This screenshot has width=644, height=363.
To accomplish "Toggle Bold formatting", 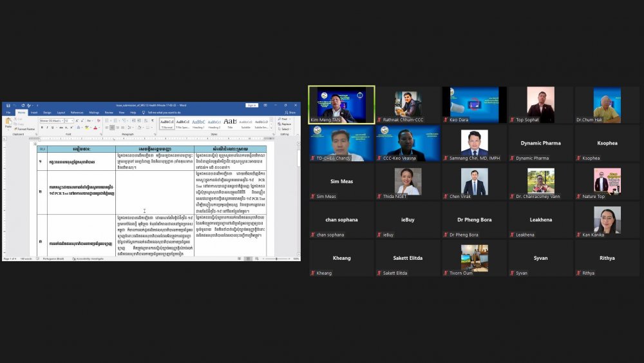I will [42, 128].
